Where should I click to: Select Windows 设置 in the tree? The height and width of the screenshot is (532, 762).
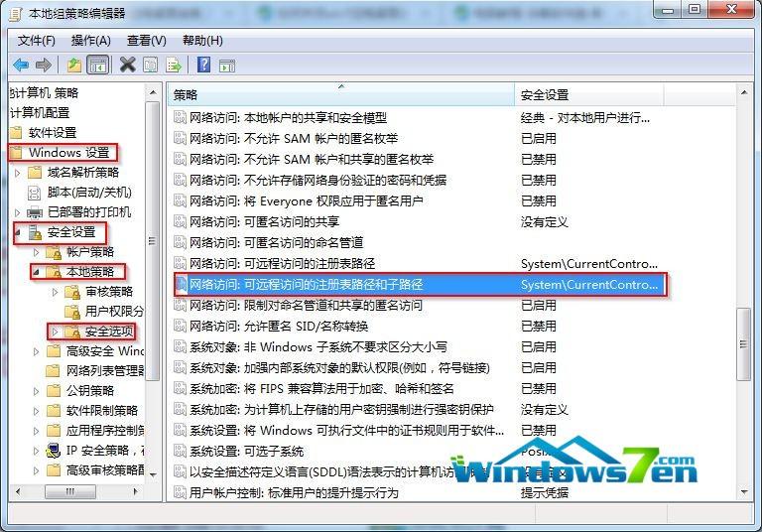[x=69, y=153]
